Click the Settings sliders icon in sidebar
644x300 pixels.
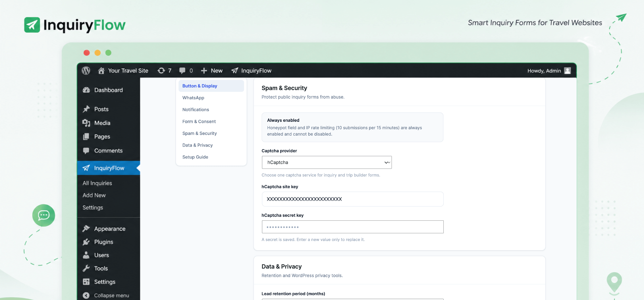tap(86, 282)
